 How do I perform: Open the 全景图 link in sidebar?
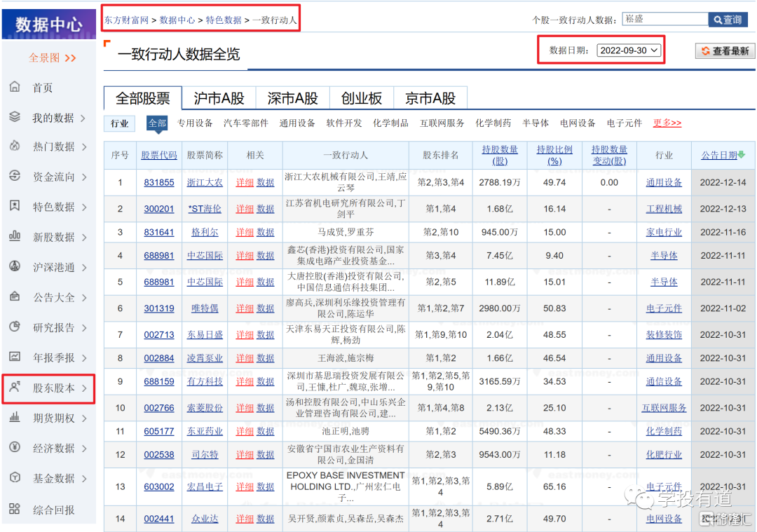tap(52, 58)
